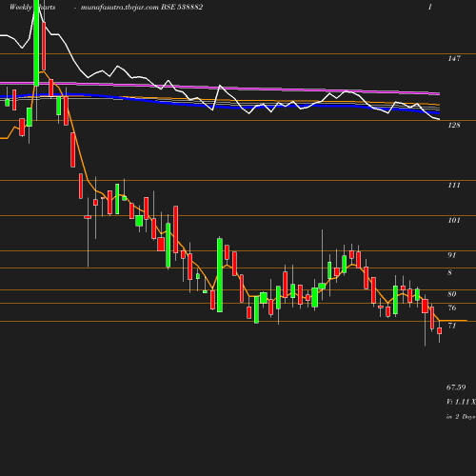Screen dimensions: 476x476
Task: Click the munafasutra.tbrjar.com BSE 538882 title
Action: 142,7
